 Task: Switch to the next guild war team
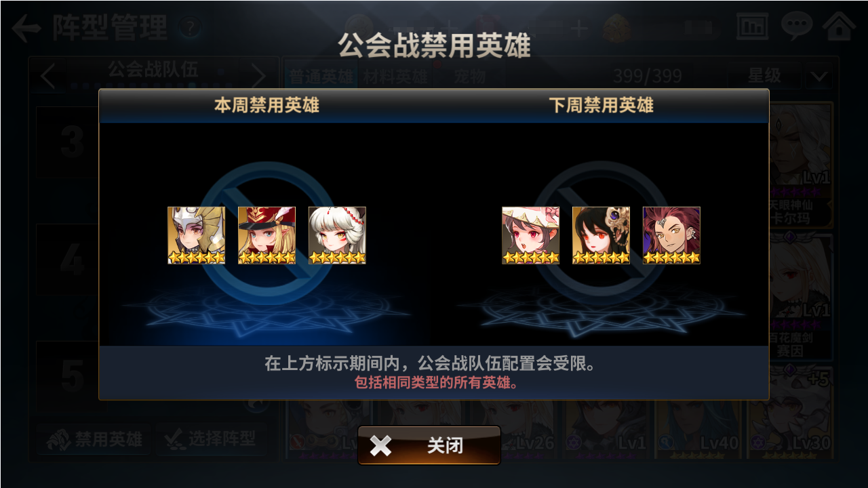point(258,75)
